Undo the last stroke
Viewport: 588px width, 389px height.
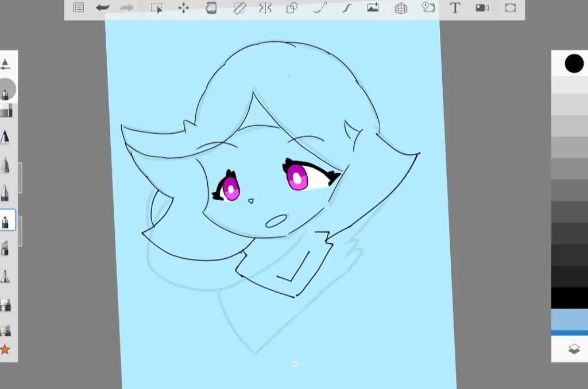(102, 7)
